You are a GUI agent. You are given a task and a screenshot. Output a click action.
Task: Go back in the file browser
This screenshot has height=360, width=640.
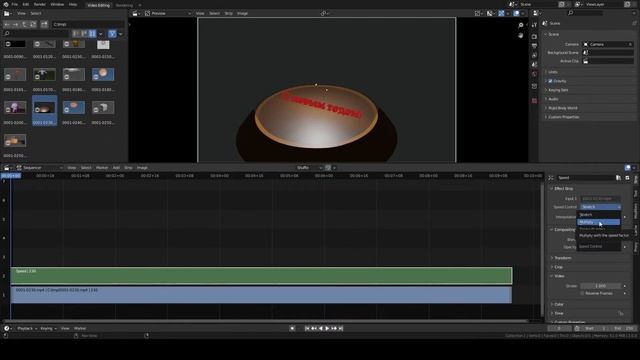7,24
